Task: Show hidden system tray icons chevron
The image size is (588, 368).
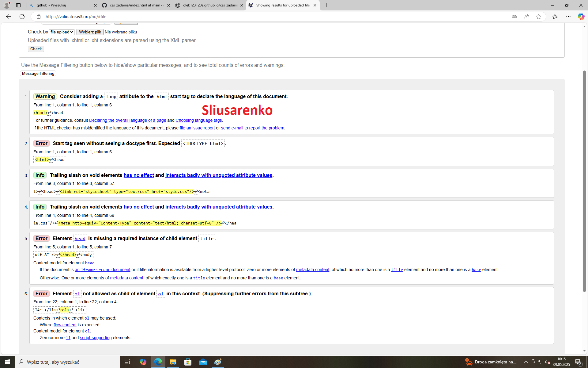Action: click(526, 362)
